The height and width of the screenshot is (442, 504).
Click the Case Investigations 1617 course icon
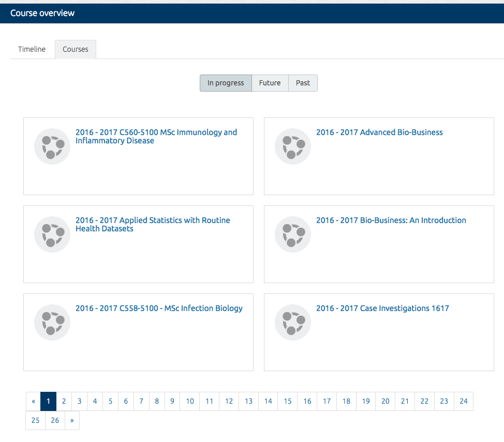[x=293, y=322]
